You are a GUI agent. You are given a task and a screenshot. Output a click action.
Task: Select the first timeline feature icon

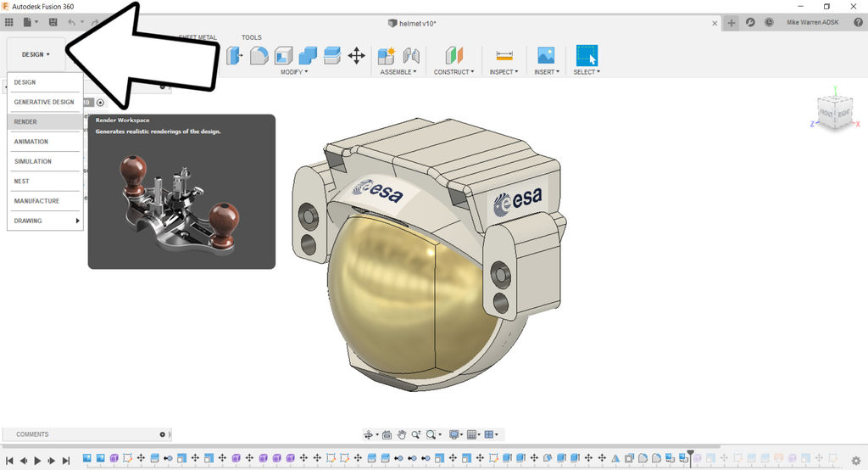(x=87, y=458)
